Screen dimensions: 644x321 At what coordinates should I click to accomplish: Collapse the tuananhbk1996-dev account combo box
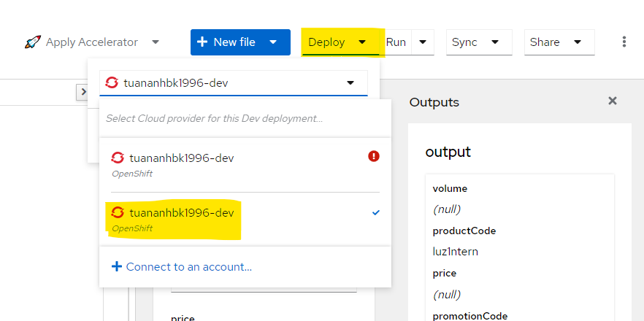pos(234,83)
